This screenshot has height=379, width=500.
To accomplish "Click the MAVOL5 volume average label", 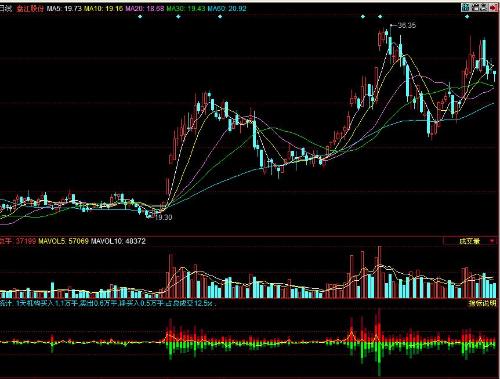I will click(x=64, y=241).
